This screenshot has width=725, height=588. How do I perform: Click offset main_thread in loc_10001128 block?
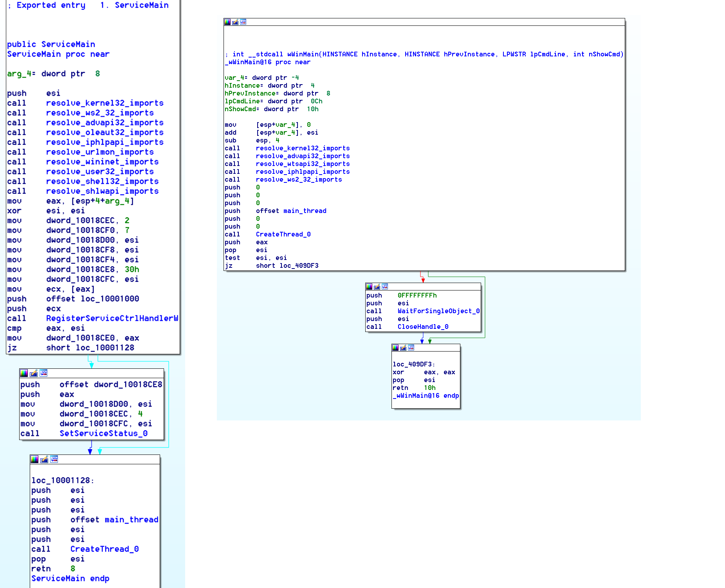(x=114, y=519)
